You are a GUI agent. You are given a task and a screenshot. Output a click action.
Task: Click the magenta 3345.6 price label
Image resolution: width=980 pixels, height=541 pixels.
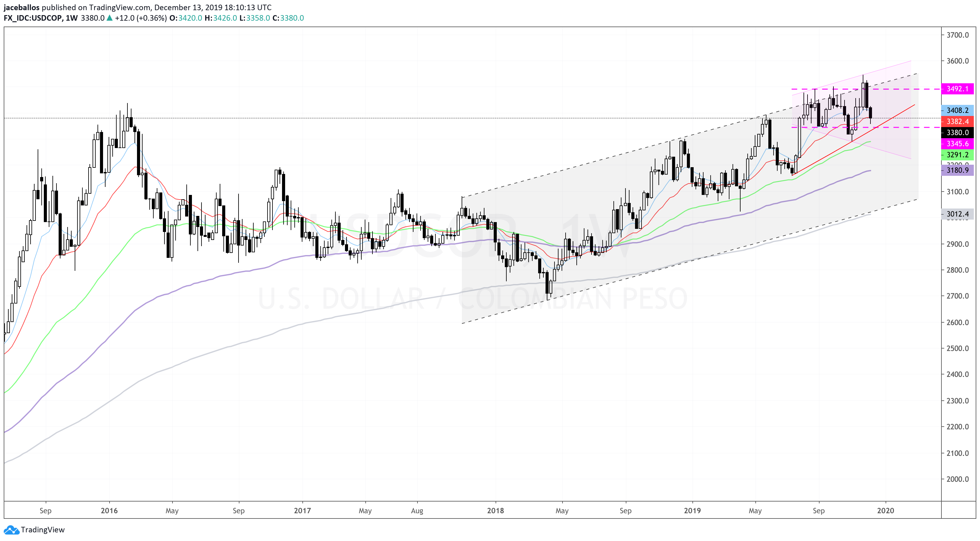(957, 143)
